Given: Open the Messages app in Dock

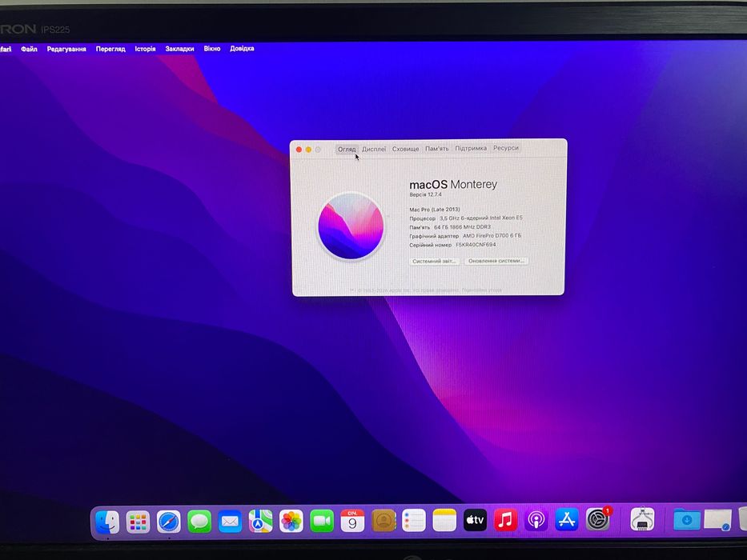Looking at the screenshot, I should click(x=199, y=522).
